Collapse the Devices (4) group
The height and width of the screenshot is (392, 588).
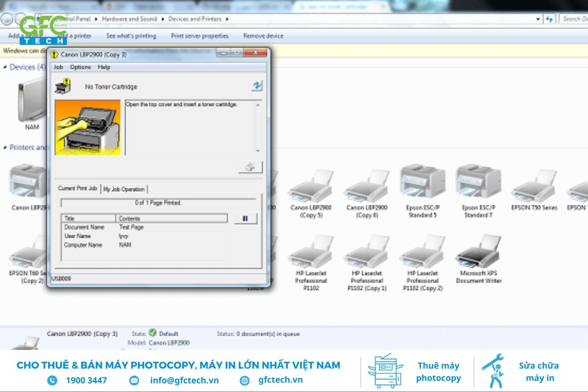(x=5, y=67)
